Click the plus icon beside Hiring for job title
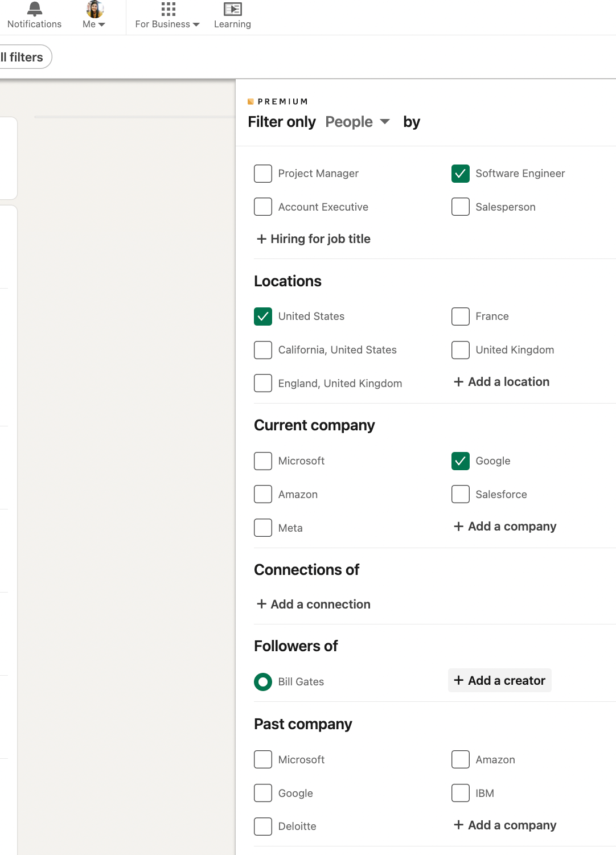This screenshot has width=616, height=855. (261, 239)
